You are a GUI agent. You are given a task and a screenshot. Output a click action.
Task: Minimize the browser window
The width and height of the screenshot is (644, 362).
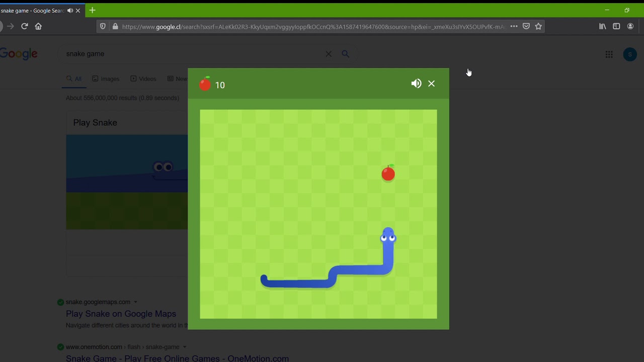point(607,10)
